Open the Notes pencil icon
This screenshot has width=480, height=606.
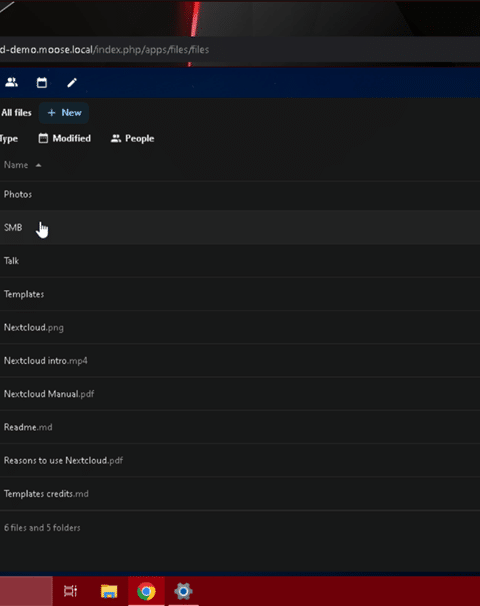point(72,82)
